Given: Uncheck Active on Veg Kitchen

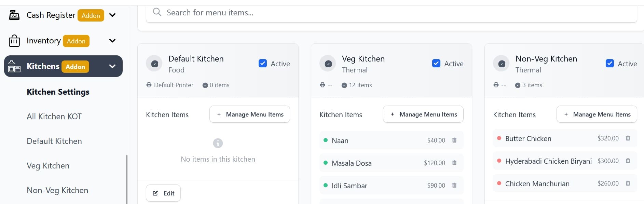Looking at the screenshot, I should coord(436,63).
